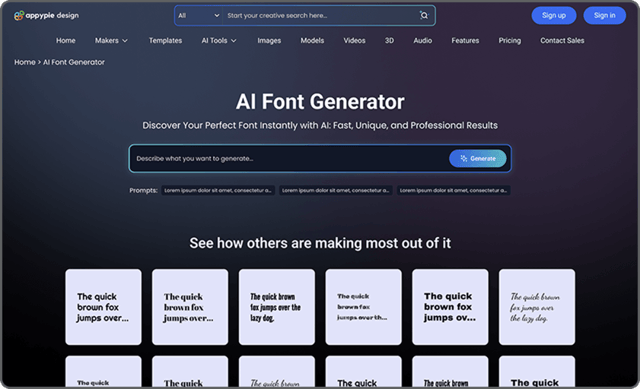This screenshot has width=640, height=389.
Task: Open the Images menu item
Action: pyautogui.click(x=269, y=40)
